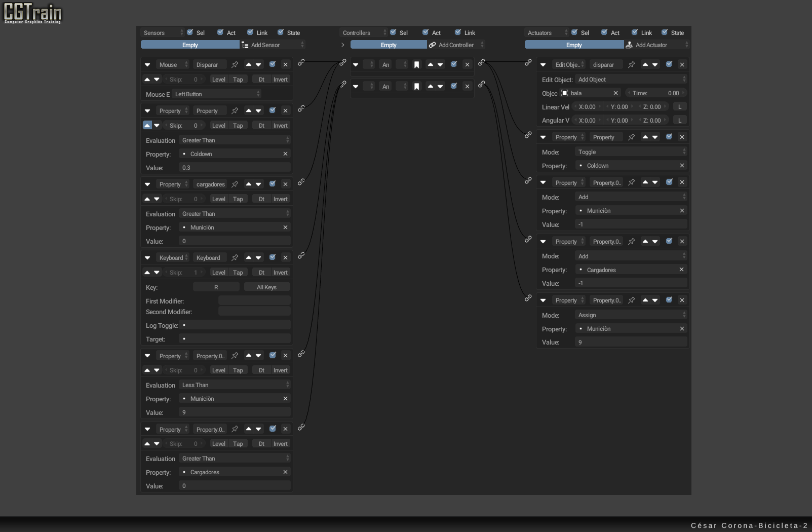Click the Time value field in Edit Object
The height and width of the screenshot is (532, 812).
[656, 93]
